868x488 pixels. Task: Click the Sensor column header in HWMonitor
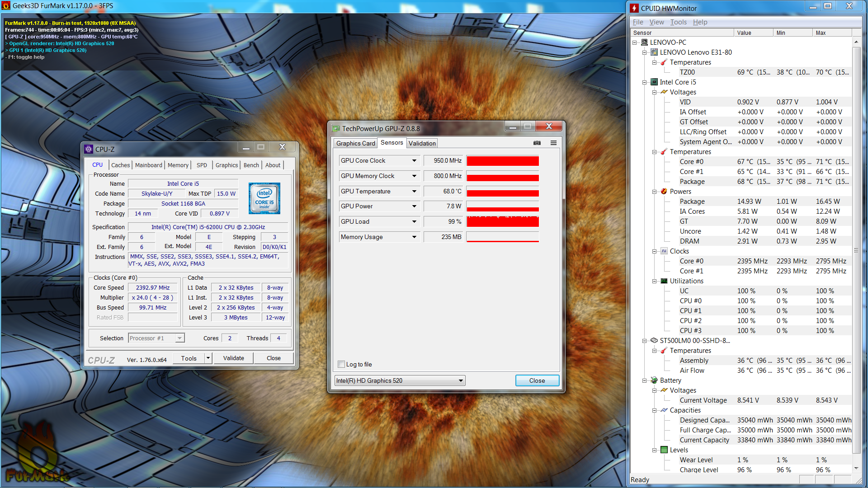tap(682, 33)
